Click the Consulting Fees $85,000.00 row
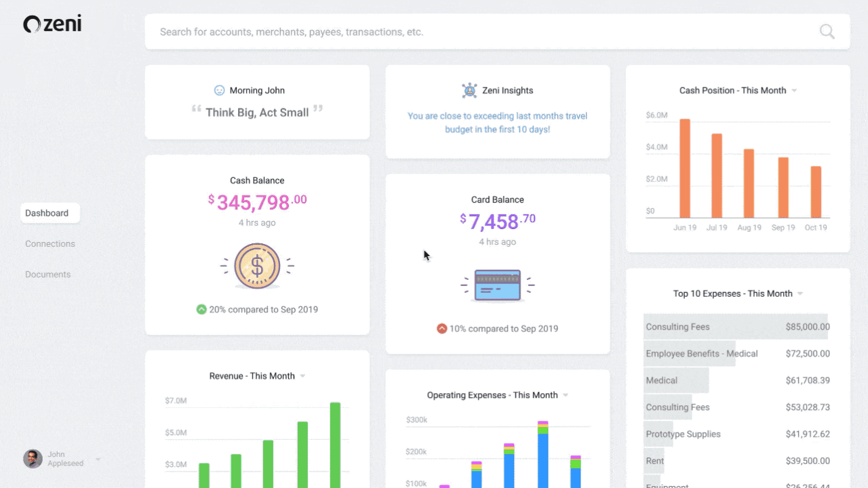This screenshot has height=488, width=868. [x=736, y=327]
